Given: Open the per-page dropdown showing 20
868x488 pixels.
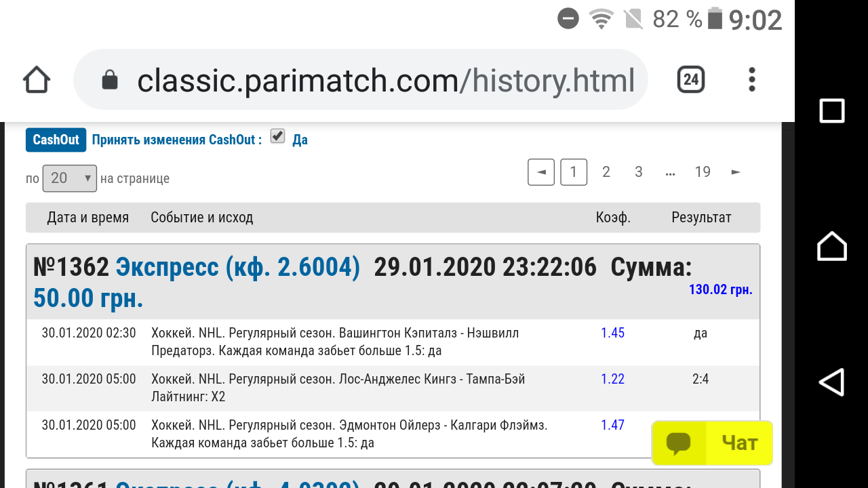Looking at the screenshot, I should pyautogui.click(x=70, y=178).
